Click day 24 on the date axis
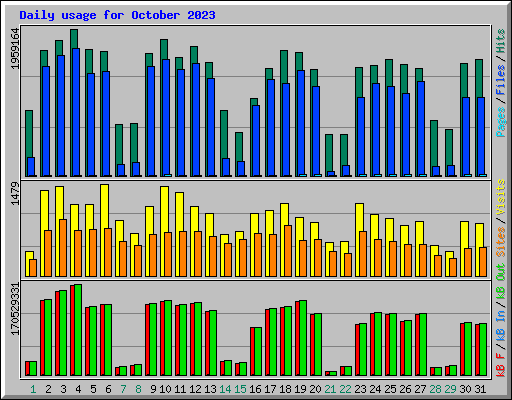512x400 pixels. pyautogui.click(x=375, y=389)
